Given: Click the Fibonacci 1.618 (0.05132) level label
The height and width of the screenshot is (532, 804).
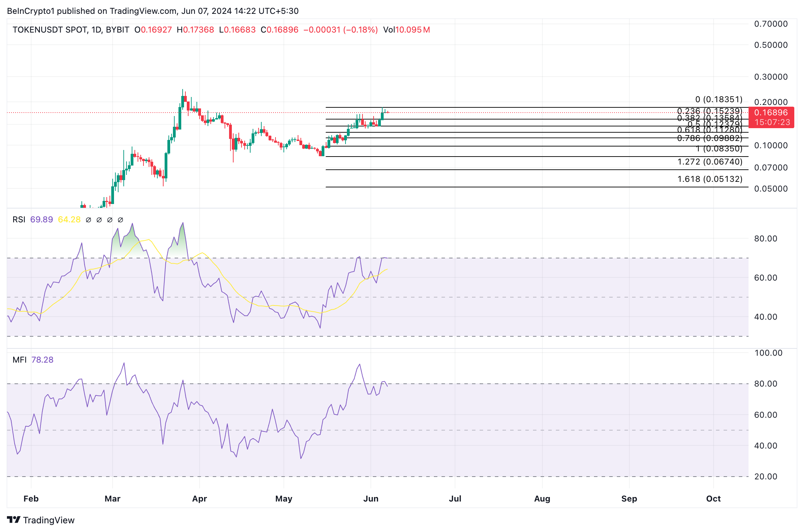Looking at the screenshot, I should point(710,179).
